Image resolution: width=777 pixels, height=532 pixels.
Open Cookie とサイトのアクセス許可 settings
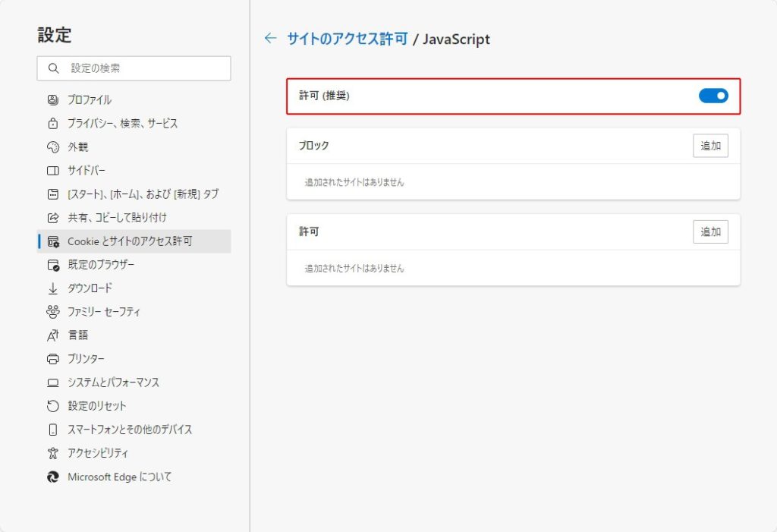point(129,241)
